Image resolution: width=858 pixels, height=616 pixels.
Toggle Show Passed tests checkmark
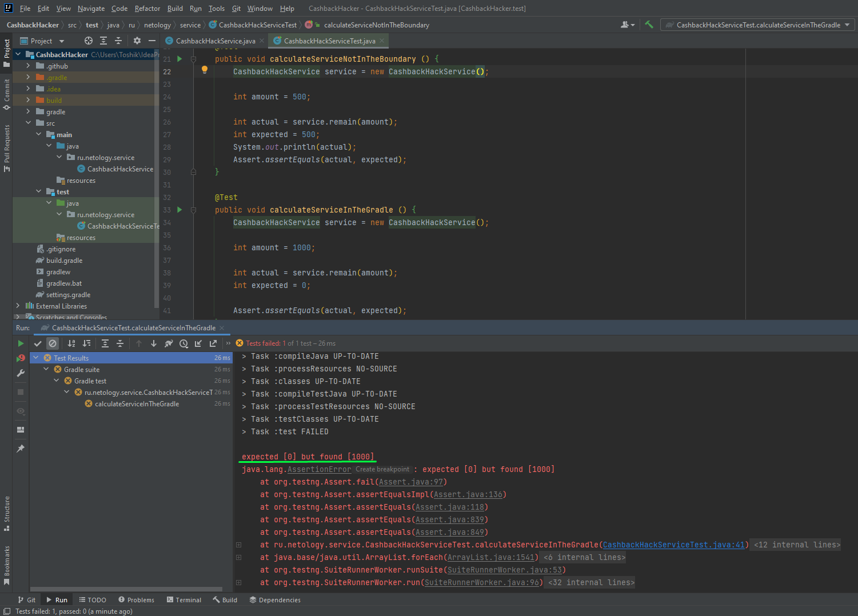[38, 343]
